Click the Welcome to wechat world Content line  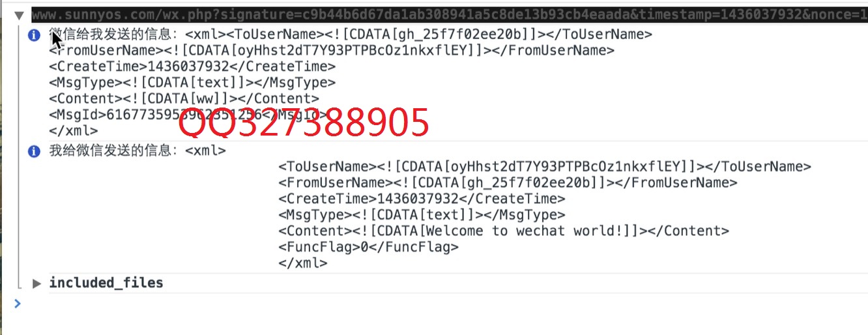pos(504,231)
